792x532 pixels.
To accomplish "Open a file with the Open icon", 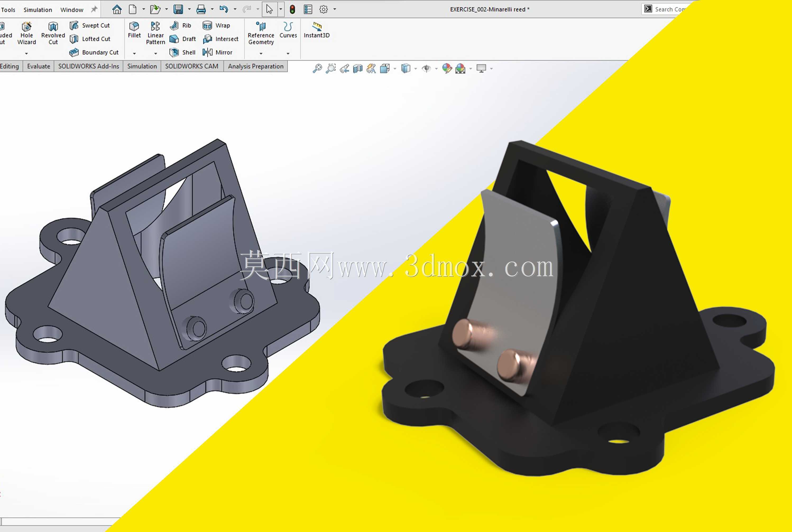I will click(155, 10).
